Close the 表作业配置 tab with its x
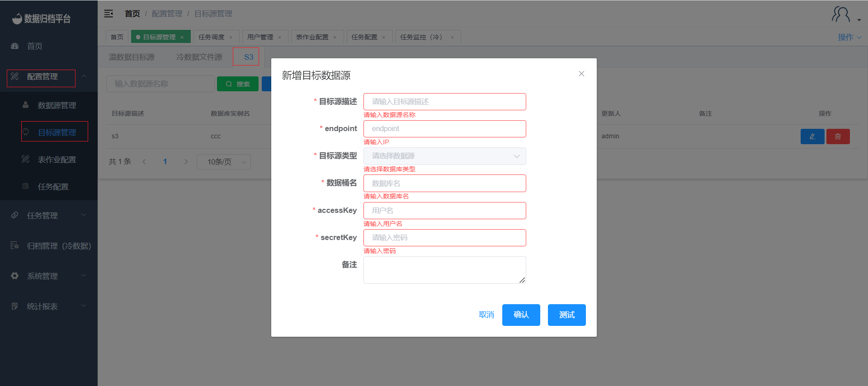The width and height of the screenshot is (868, 386). (x=335, y=37)
